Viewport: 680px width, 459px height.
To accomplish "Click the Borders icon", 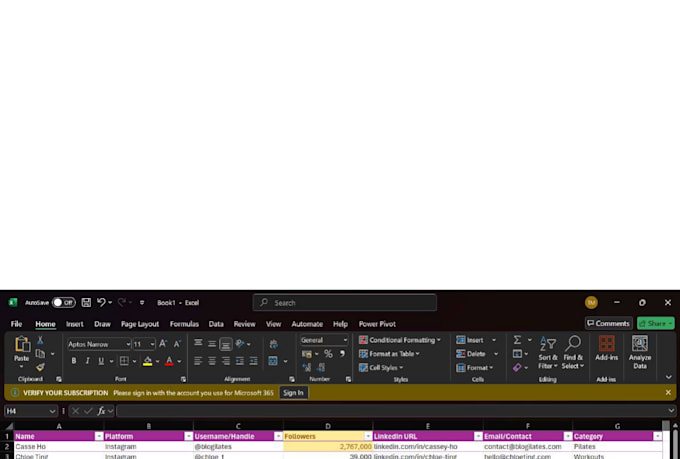I will pos(124,361).
